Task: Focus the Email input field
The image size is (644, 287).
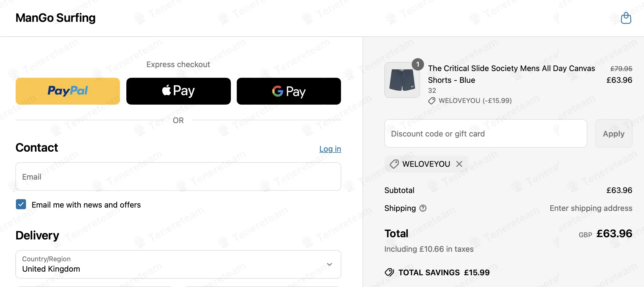Action: (x=178, y=177)
